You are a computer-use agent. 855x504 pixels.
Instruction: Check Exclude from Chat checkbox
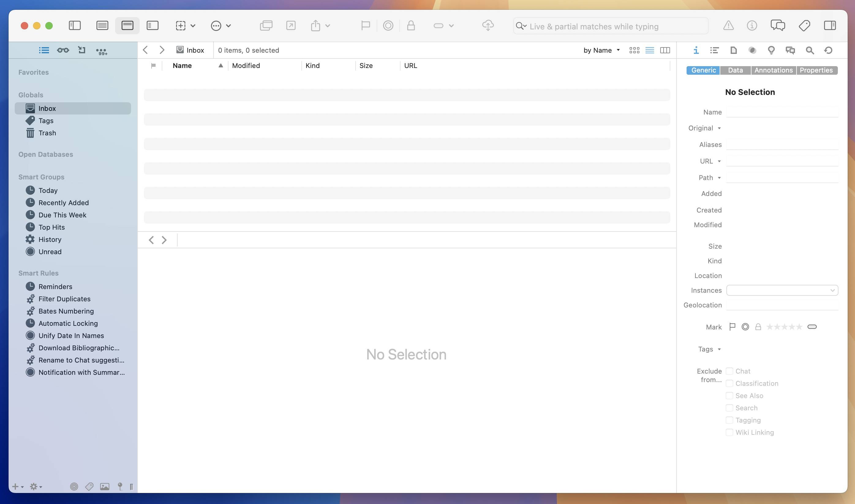729,371
